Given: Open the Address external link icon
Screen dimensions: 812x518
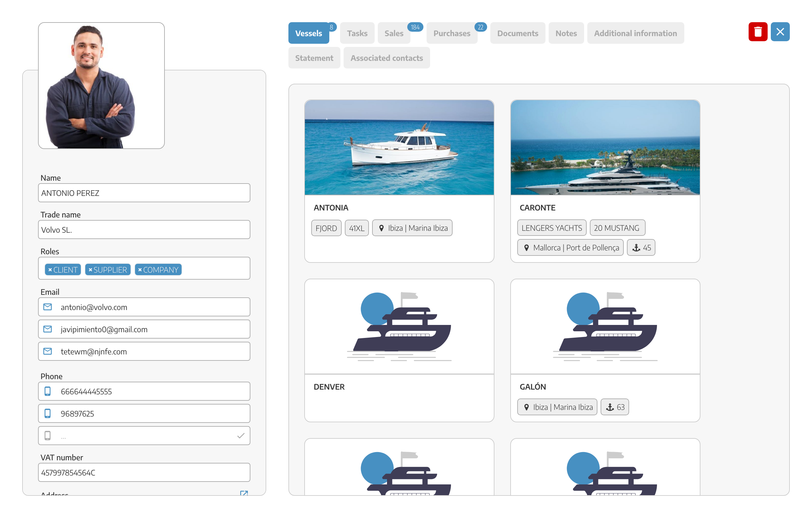Looking at the screenshot, I should pos(244,493).
